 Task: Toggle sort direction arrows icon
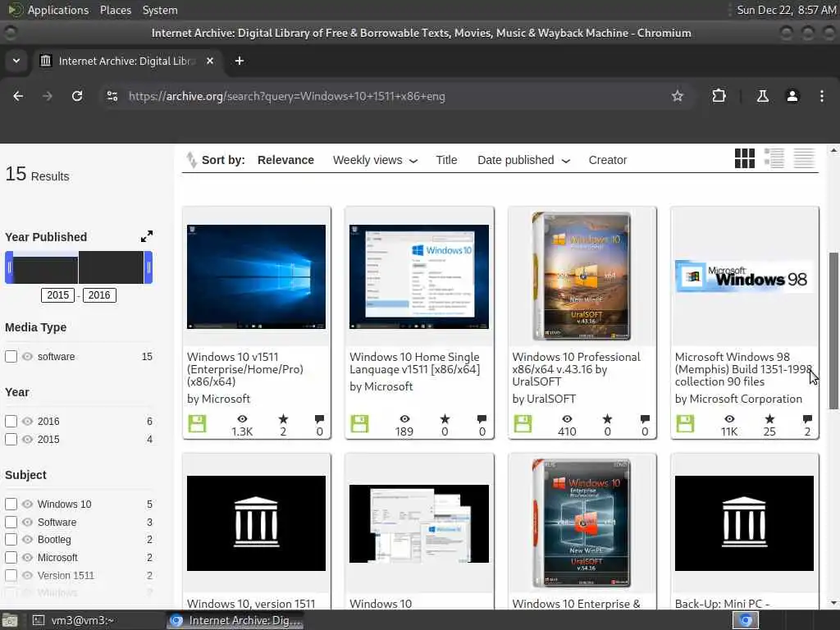(191, 160)
